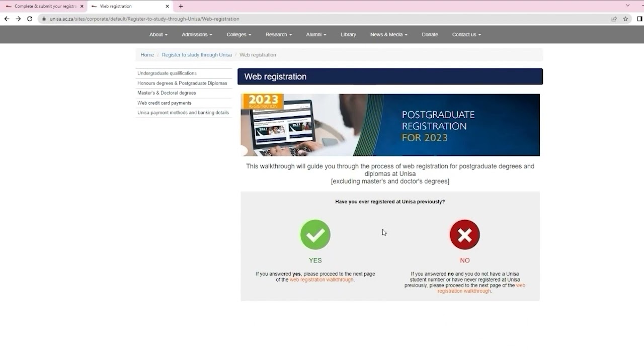Click the red NO cross icon

464,234
